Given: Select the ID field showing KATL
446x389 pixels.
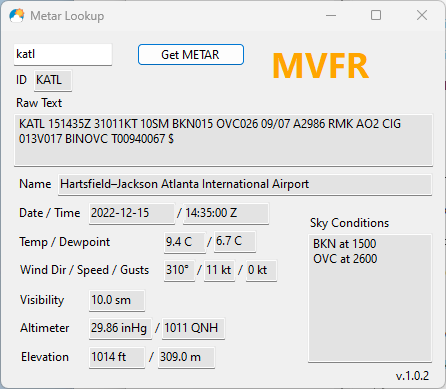Looking at the screenshot, I should (x=53, y=80).
